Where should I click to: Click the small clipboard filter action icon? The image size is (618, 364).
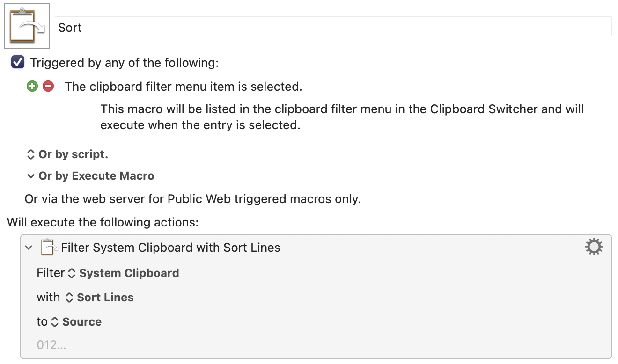coord(50,247)
